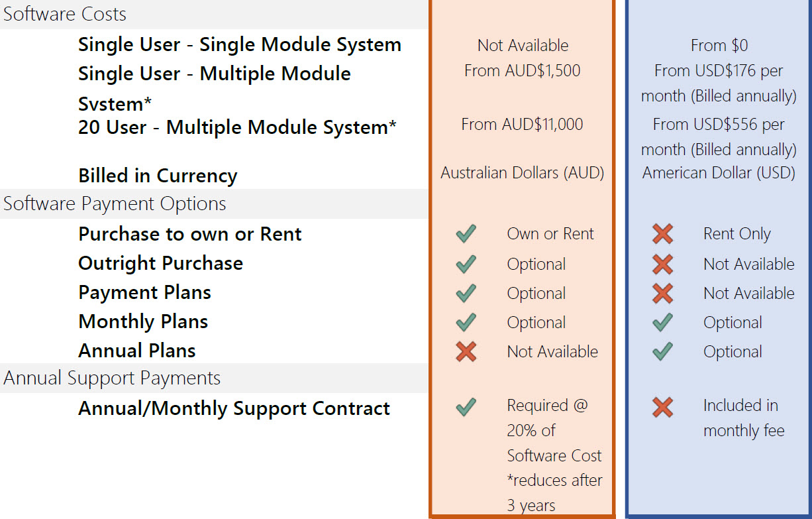Click red cross beside Rent Only
Viewport: 812px width, 519px height.
[662, 234]
